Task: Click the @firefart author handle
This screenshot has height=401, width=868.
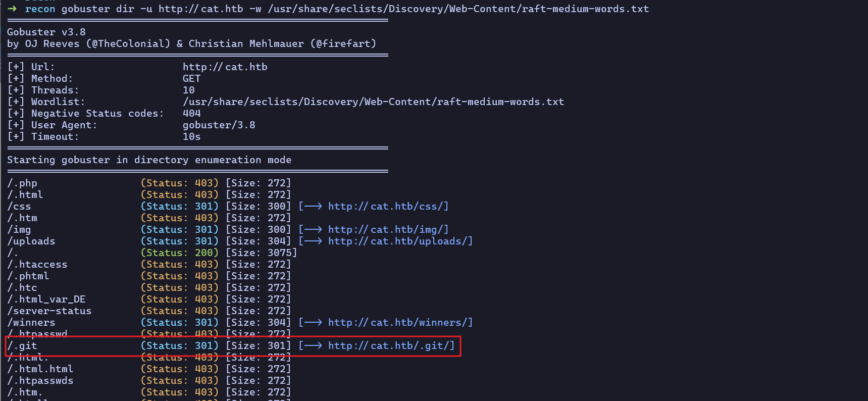Action: pos(343,43)
